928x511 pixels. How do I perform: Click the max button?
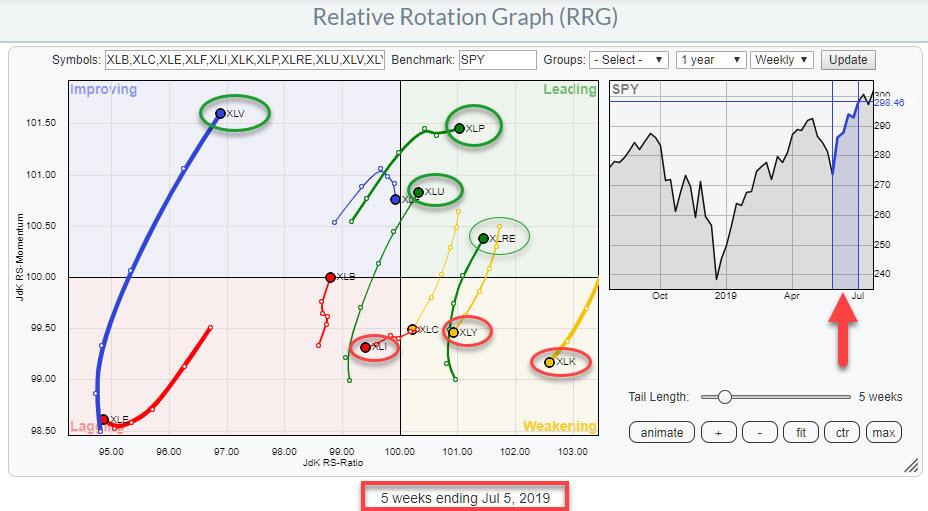click(884, 433)
